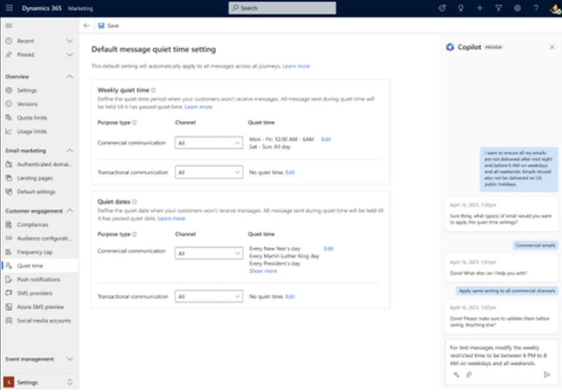
Task: Click the plus icon in top bar
Action: [480, 8]
